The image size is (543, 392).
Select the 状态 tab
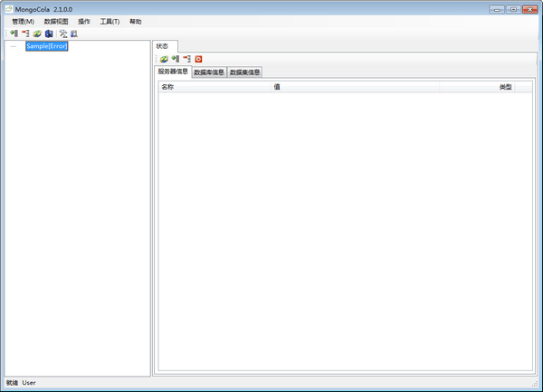point(163,46)
